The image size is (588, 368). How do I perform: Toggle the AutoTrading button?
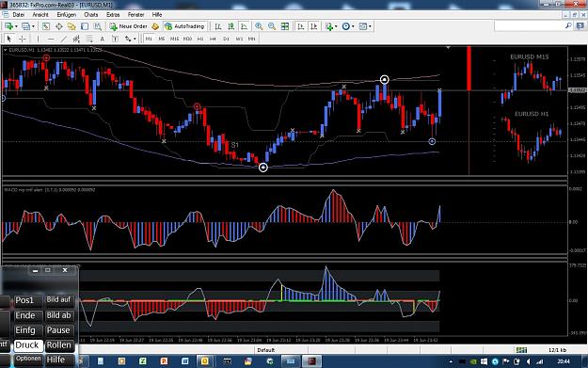pyautogui.click(x=185, y=26)
